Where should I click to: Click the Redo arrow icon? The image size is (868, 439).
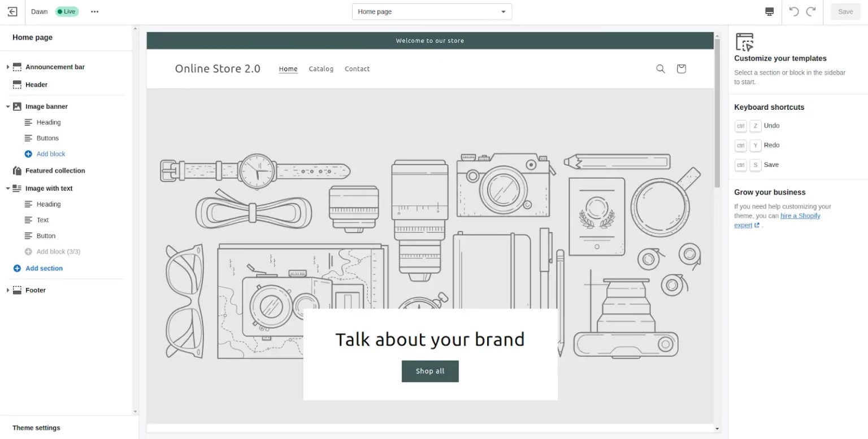tap(811, 11)
